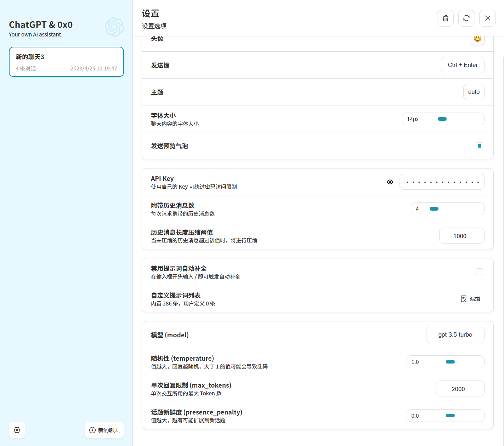Click the trash icon to clear settings data
The height and width of the screenshot is (446, 504).
point(445,18)
